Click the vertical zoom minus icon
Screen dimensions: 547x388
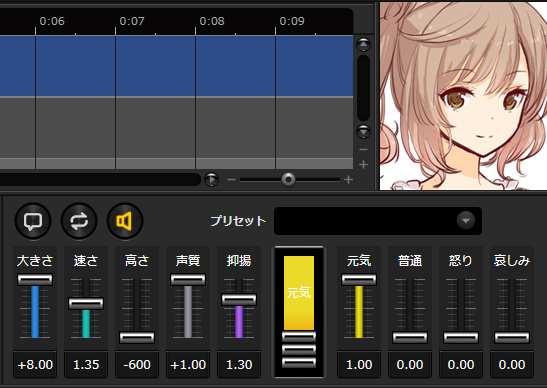click(x=363, y=150)
